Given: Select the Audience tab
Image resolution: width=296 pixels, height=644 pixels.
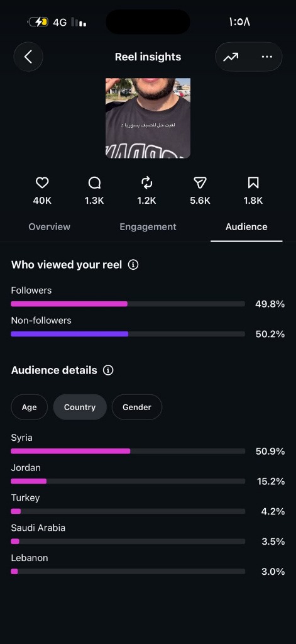Looking at the screenshot, I should click(246, 226).
